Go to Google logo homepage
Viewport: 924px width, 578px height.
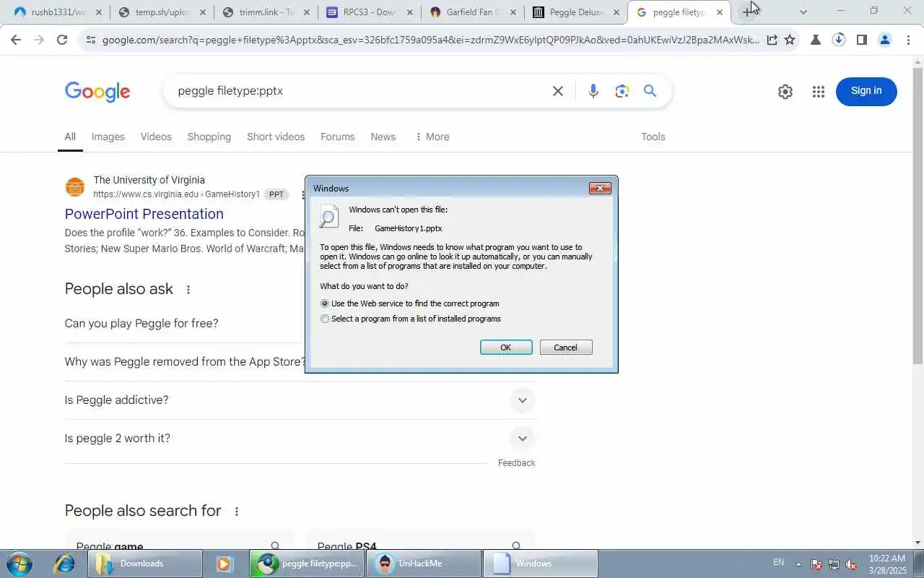tap(97, 92)
